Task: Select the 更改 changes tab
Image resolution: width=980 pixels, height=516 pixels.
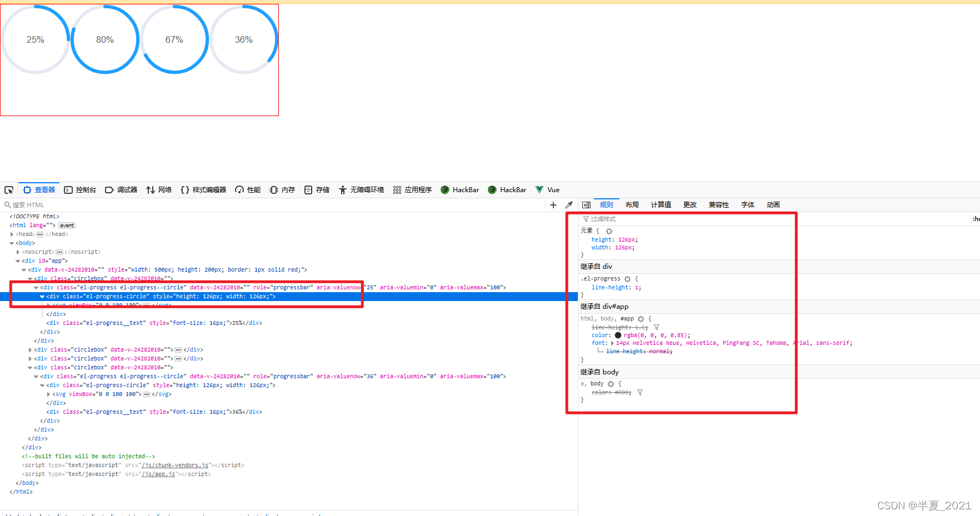Action: click(x=690, y=205)
